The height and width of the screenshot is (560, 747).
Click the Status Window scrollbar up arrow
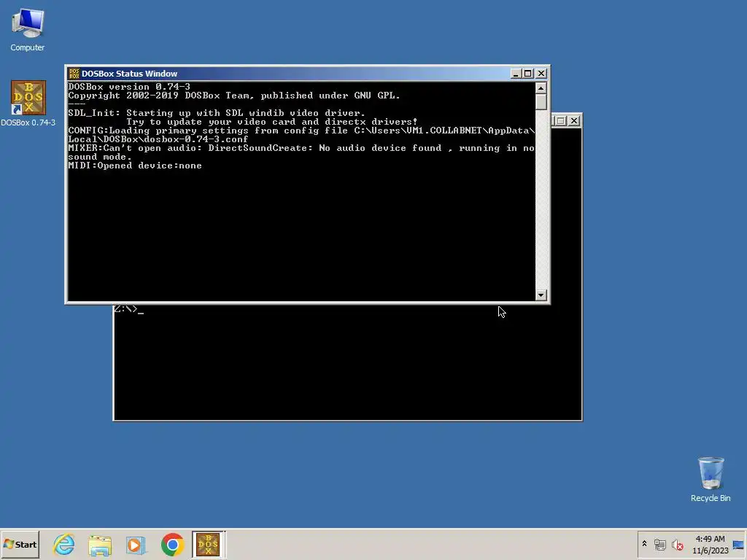tap(541, 88)
